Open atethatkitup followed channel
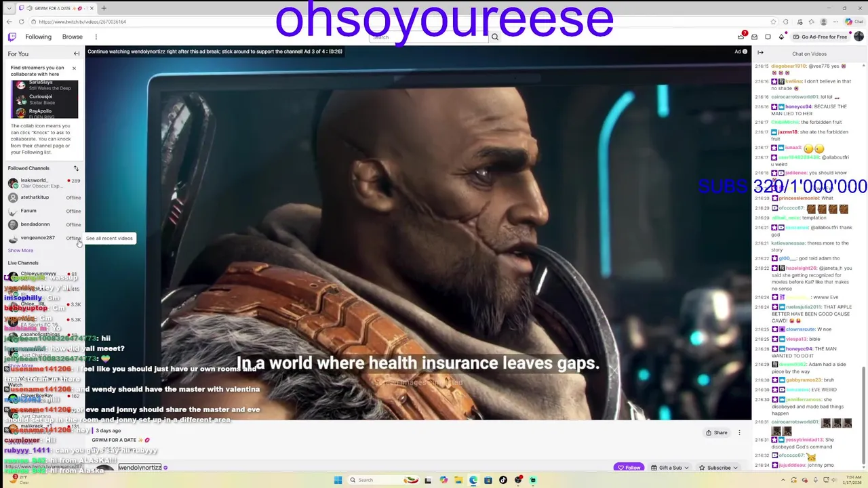Viewport: 868px width, 488px height. click(x=43, y=197)
